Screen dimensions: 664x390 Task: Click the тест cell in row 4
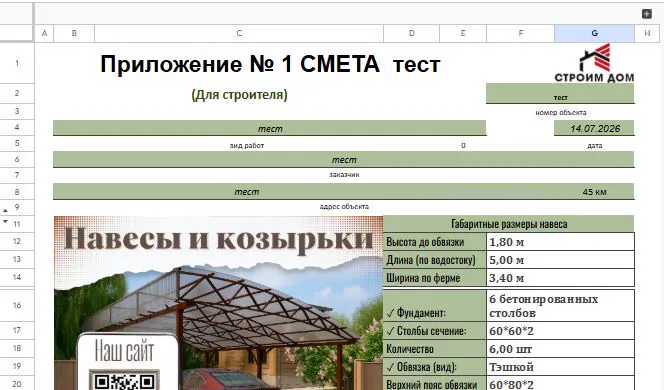point(270,128)
